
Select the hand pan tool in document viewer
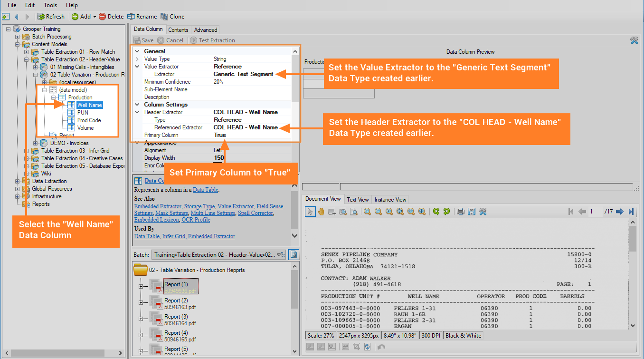coord(321,212)
